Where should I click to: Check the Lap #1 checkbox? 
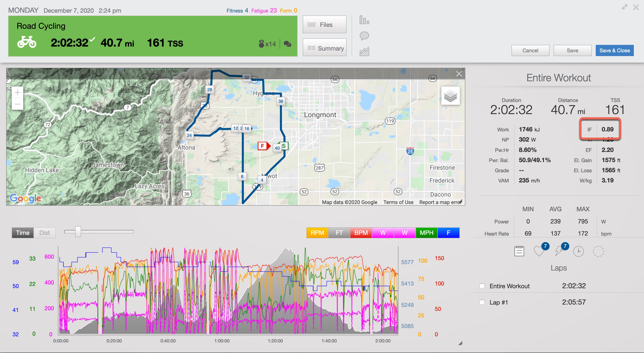pos(482,302)
